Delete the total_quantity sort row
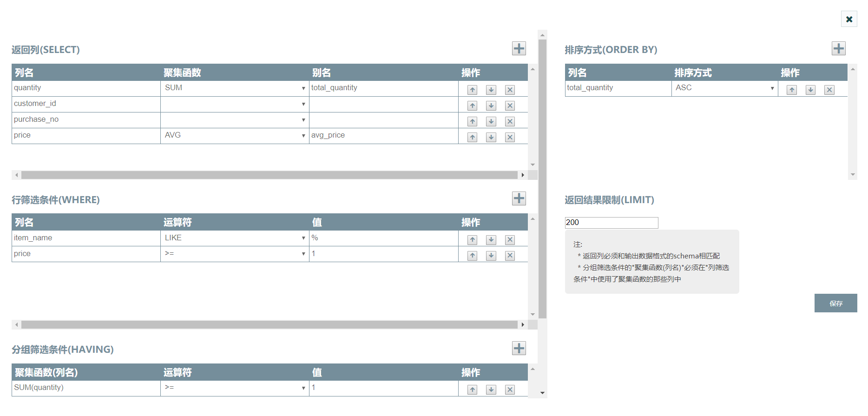This screenshot has height=416, width=868. 829,90
